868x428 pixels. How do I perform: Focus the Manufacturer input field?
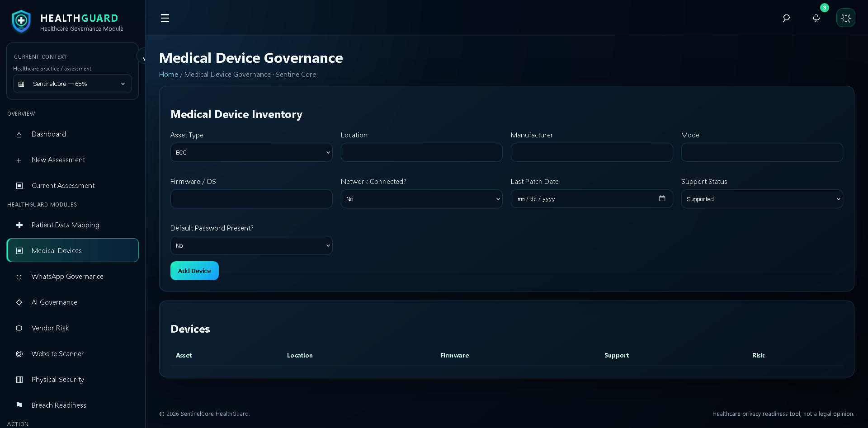point(592,152)
